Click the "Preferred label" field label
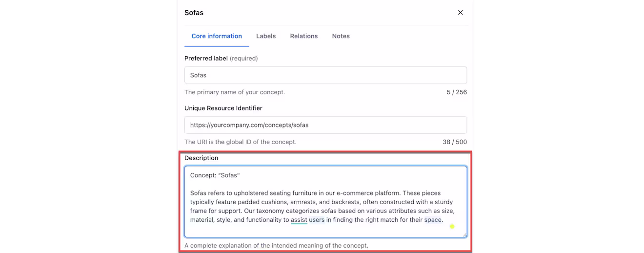This screenshot has height=253, width=644. tap(206, 58)
